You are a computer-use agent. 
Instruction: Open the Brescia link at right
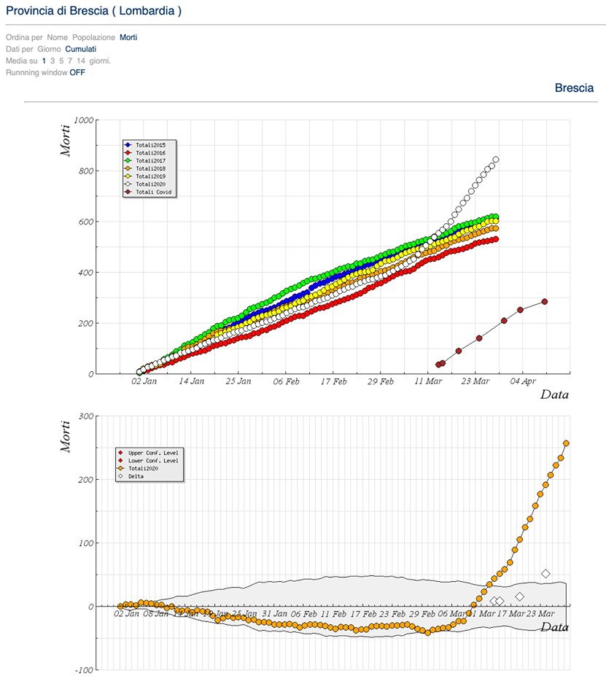coord(574,87)
